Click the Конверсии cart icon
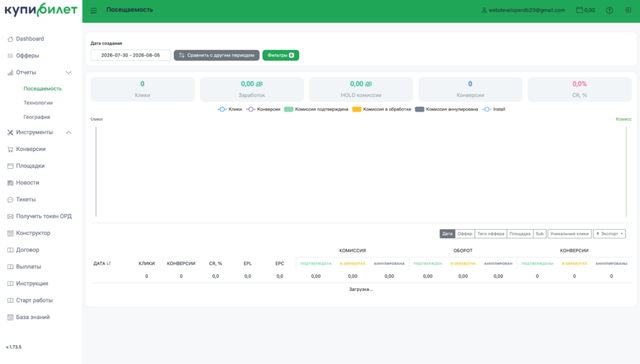Viewport: 640px width, 364px height. click(10, 149)
